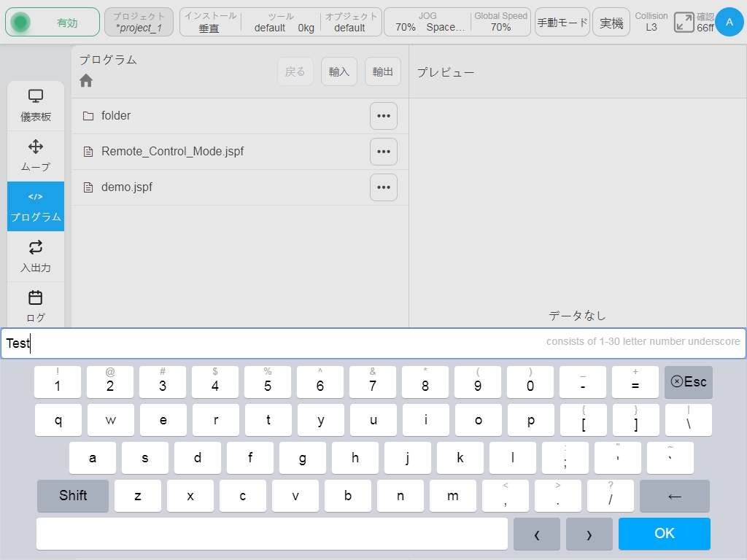
Task: Tap the letter m key
Action: (x=452, y=496)
